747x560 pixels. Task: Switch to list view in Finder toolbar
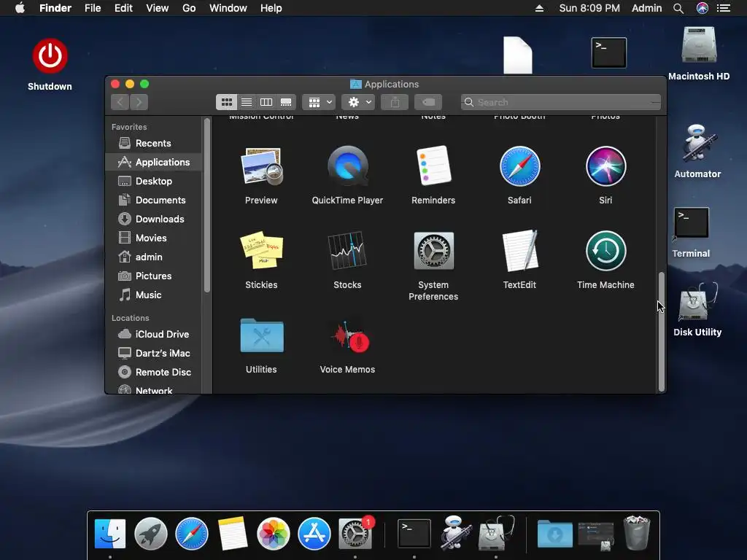[247, 102]
